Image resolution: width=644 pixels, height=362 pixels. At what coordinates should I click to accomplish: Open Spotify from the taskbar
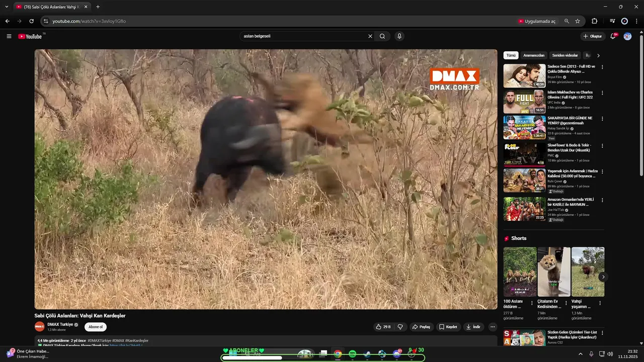click(352, 354)
